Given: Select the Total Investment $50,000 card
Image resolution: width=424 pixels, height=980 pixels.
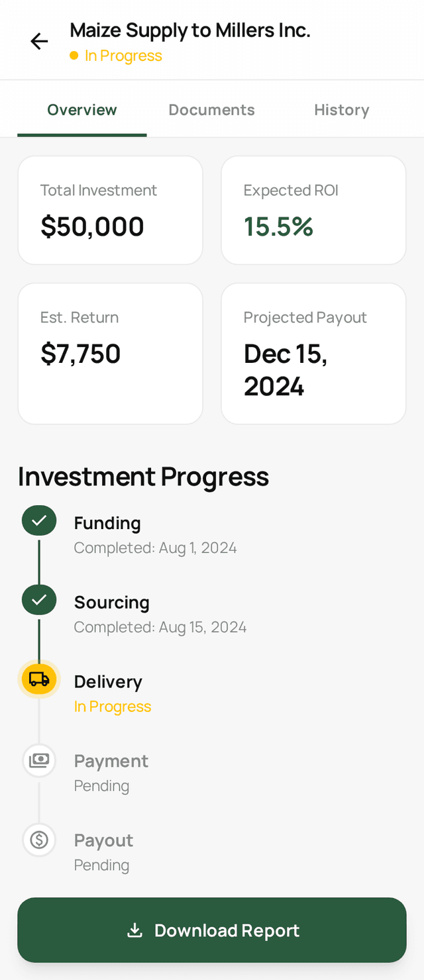Looking at the screenshot, I should 110,211.
